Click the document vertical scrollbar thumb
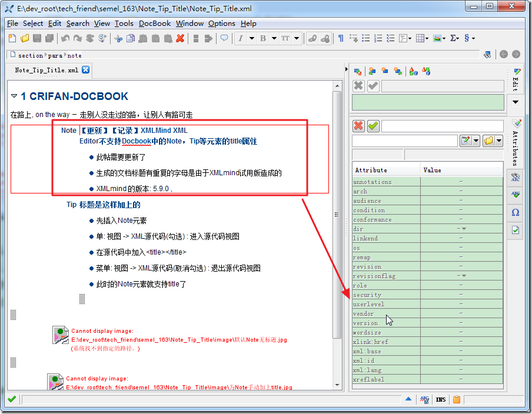532x414 pixels. pyautogui.click(x=337, y=215)
